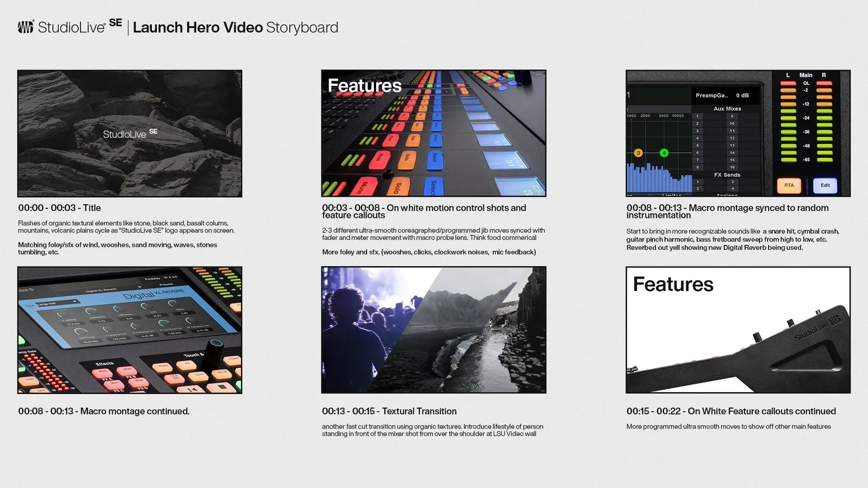This screenshot has width=868, height=488.
Task: Select the "On white motion control shots" caption
Action: pos(424,211)
